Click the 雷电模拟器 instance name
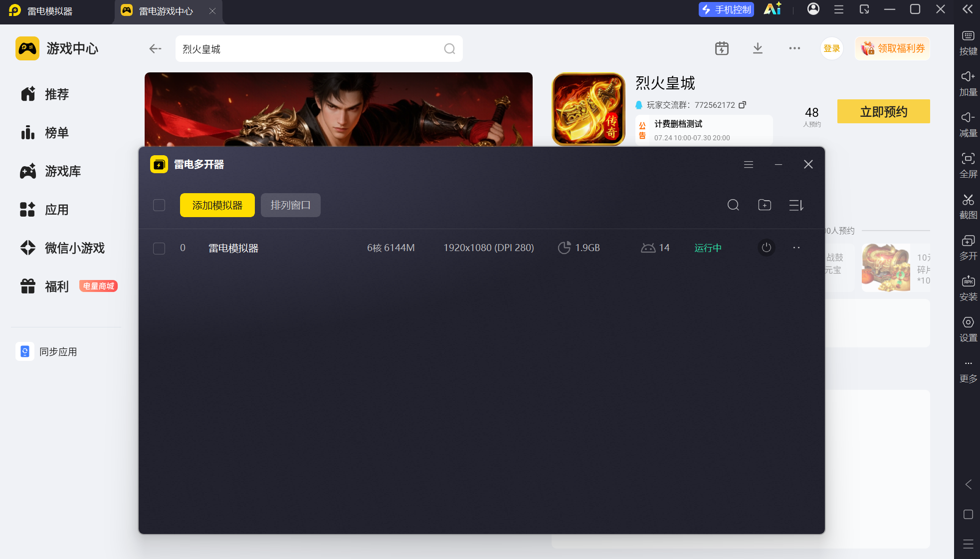Viewport: 980px width, 559px height. coord(233,248)
